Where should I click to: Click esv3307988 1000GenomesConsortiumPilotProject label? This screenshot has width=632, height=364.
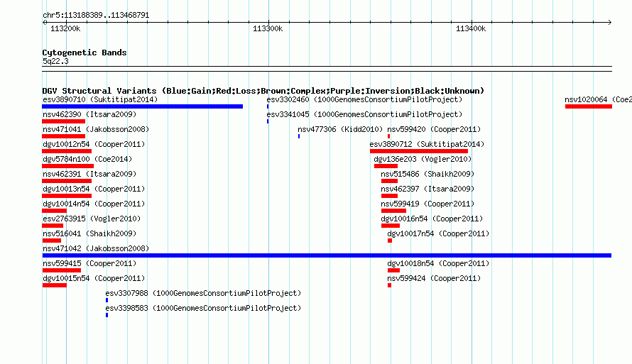203,293
